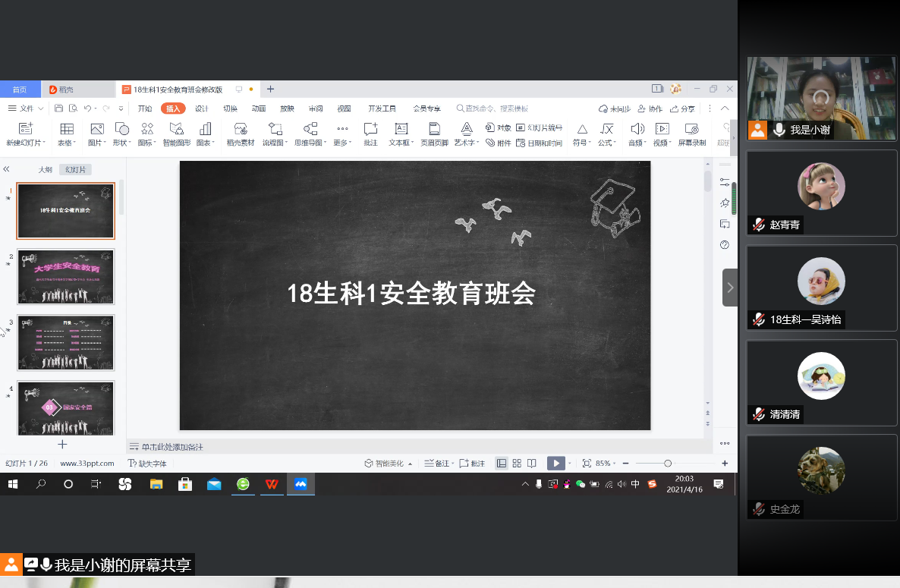900x588 pixels.
Task: Select the second slide thumbnail 大学生安全教育
Action: tap(65, 277)
